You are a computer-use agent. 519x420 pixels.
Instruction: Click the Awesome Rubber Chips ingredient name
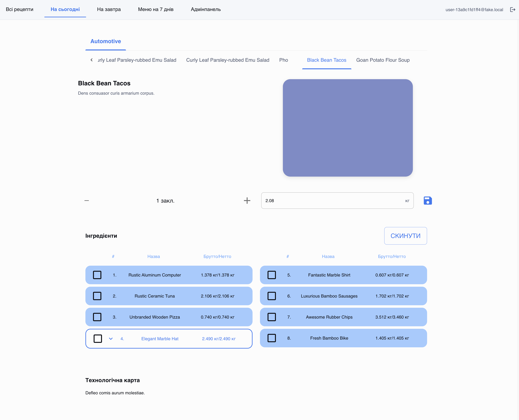[329, 317]
